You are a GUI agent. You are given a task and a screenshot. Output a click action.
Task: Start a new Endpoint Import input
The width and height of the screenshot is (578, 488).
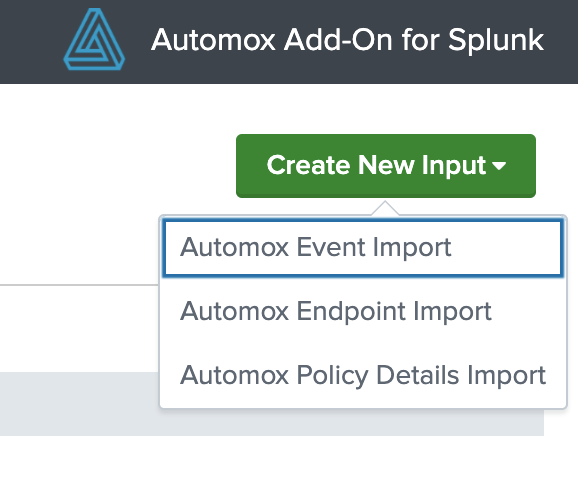tap(363, 311)
